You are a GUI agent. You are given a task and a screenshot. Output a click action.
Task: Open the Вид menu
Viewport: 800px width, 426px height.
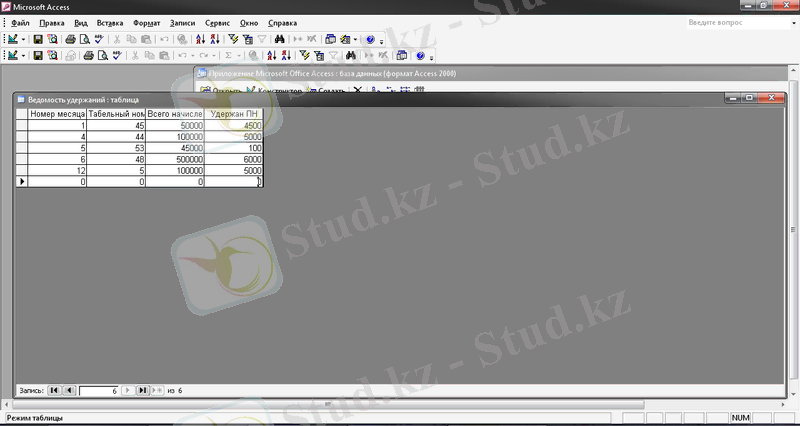[81, 23]
